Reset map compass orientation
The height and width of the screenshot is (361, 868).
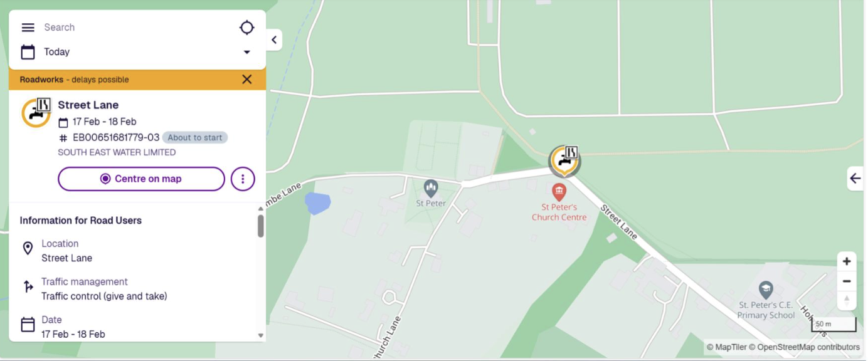[847, 300]
